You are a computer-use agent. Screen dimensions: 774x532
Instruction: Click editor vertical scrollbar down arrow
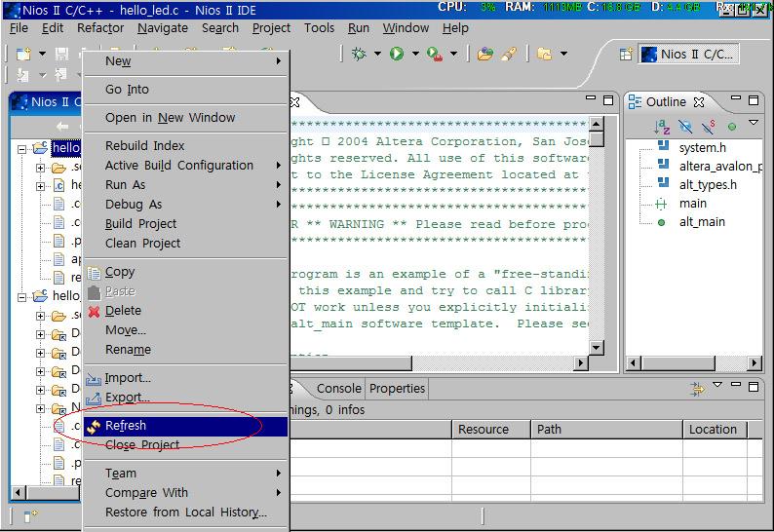[x=597, y=348]
